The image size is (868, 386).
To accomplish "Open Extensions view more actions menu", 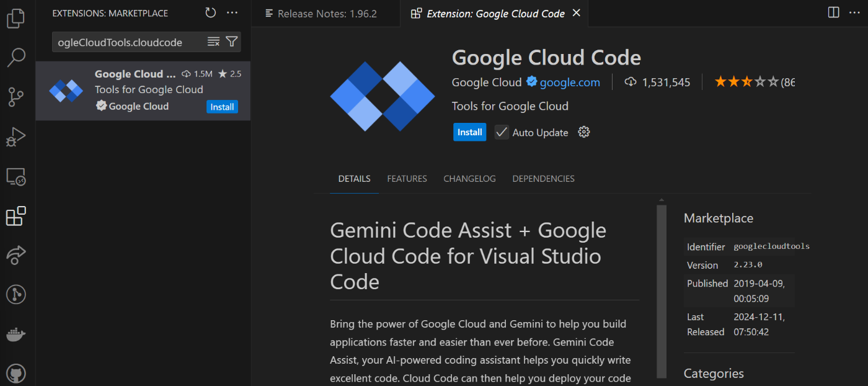I will 232,12.
